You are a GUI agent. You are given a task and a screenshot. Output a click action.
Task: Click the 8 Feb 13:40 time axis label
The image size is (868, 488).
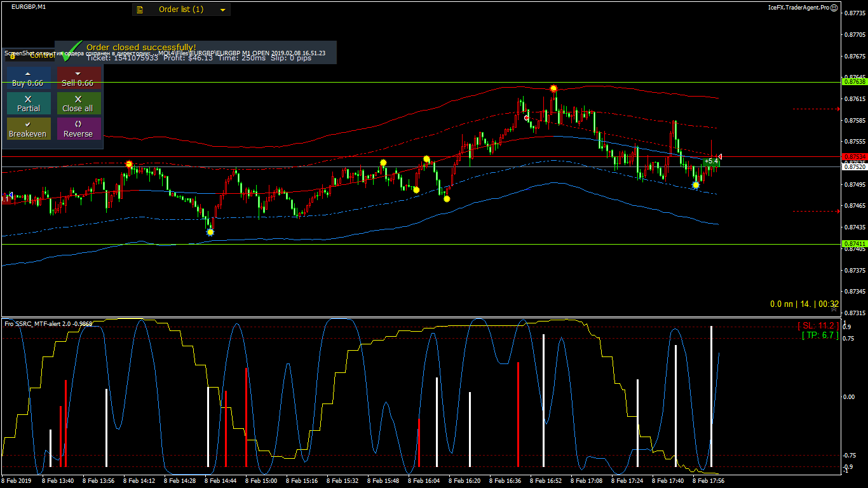[x=58, y=481]
